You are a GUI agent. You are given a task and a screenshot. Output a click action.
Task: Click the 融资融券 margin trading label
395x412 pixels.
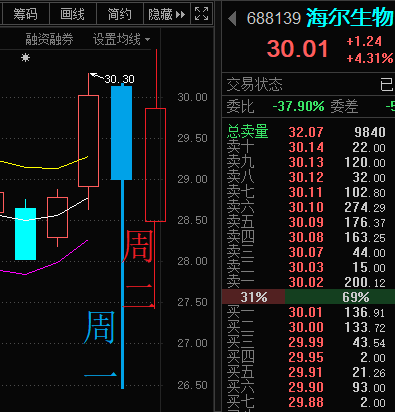click(x=49, y=39)
